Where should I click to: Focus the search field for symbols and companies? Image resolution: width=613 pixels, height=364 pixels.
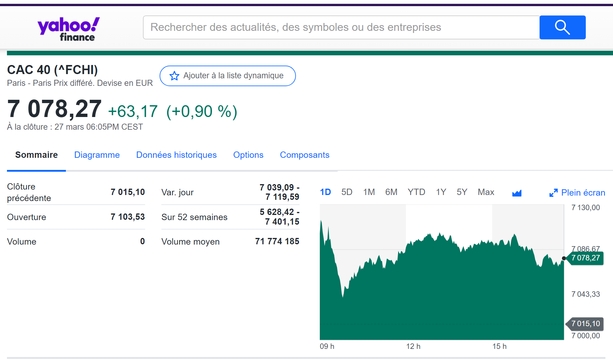(x=341, y=28)
